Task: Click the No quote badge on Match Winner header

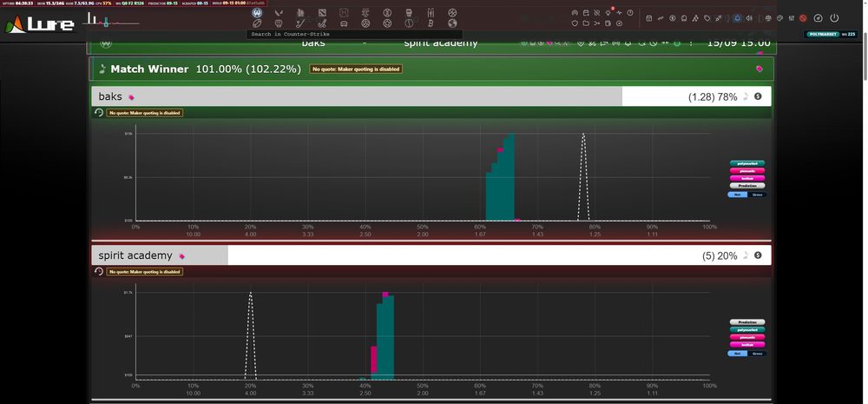Action: coord(356,70)
